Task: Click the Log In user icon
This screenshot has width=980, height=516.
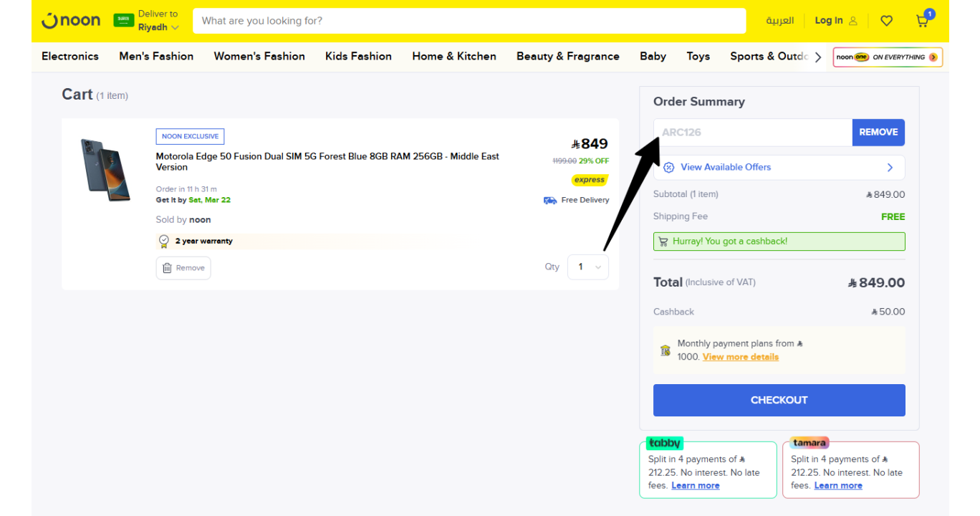Action: tap(853, 21)
